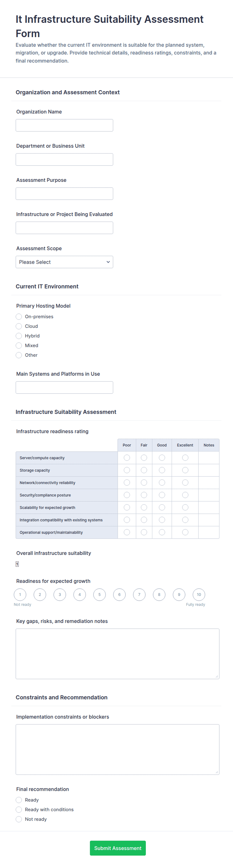The image size is (233, 868).
Task: Select 7 on the growth readiness scale
Action: (x=139, y=594)
